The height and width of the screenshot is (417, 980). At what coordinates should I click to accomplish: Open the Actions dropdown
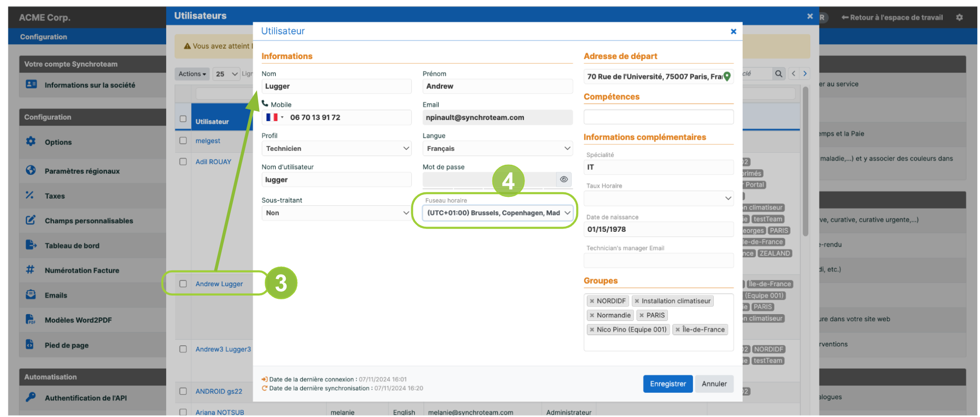tap(192, 74)
